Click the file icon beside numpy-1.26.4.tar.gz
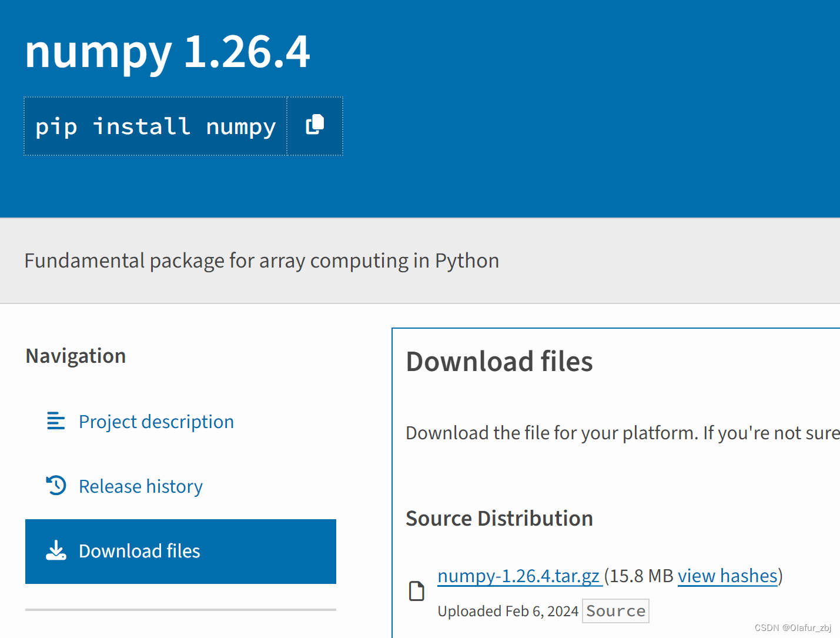Viewport: 840px width, 638px height. (x=417, y=591)
